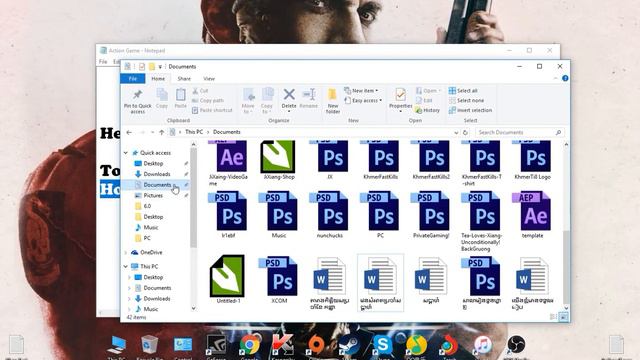Click the Pin to Quick access button
This screenshot has height=360, width=640.
point(138,101)
